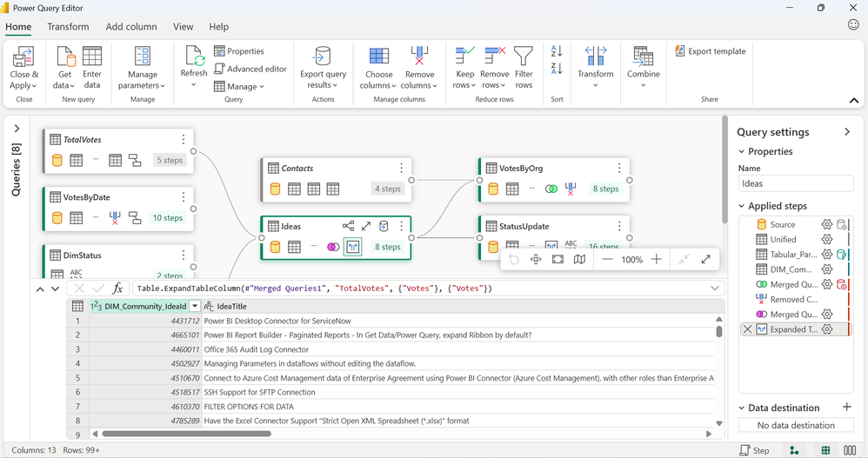
Task: Send feedback via smiley icon
Action: (x=853, y=24)
